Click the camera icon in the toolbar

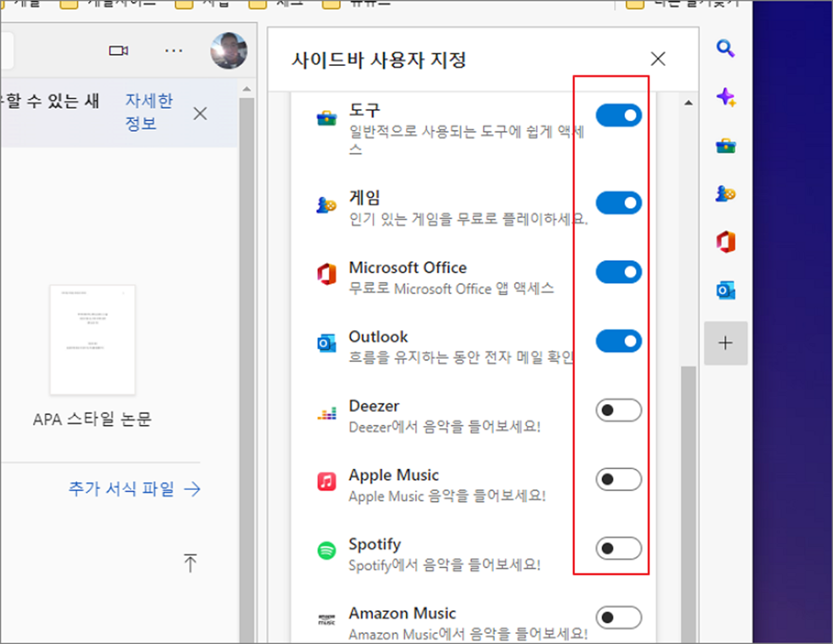tap(119, 51)
